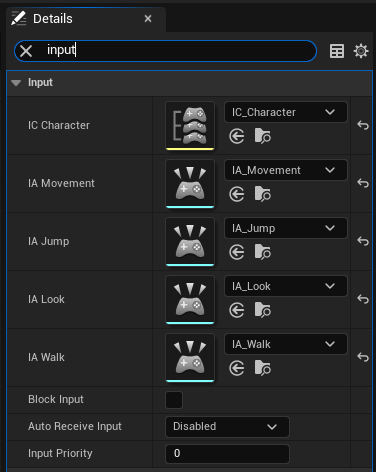Use selected asset for IC Character
Screen dimensions: 376x472
tap(237, 136)
